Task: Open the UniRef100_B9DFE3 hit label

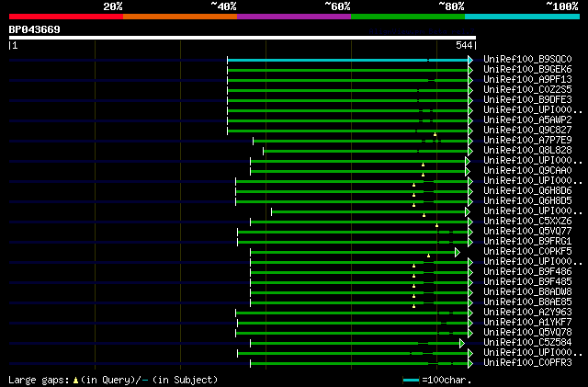Action: pos(527,100)
